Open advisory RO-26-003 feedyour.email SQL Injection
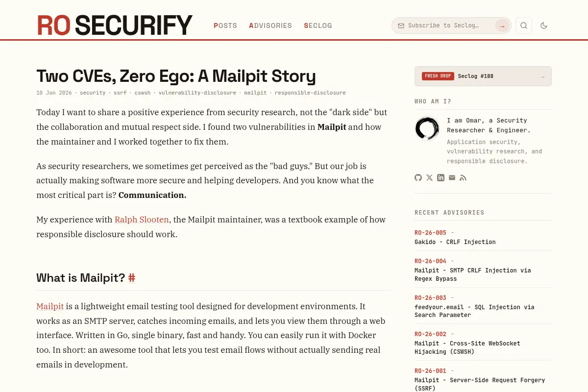The height and width of the screenshot is (392, 588). (x=483, y=307)
